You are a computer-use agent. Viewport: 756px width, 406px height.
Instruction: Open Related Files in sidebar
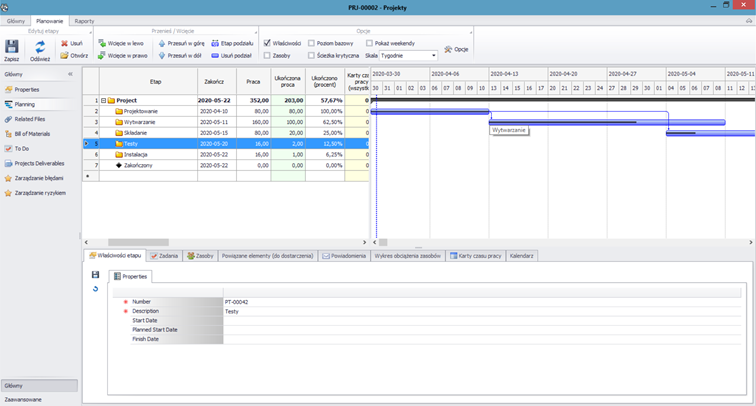pos(25,119)
